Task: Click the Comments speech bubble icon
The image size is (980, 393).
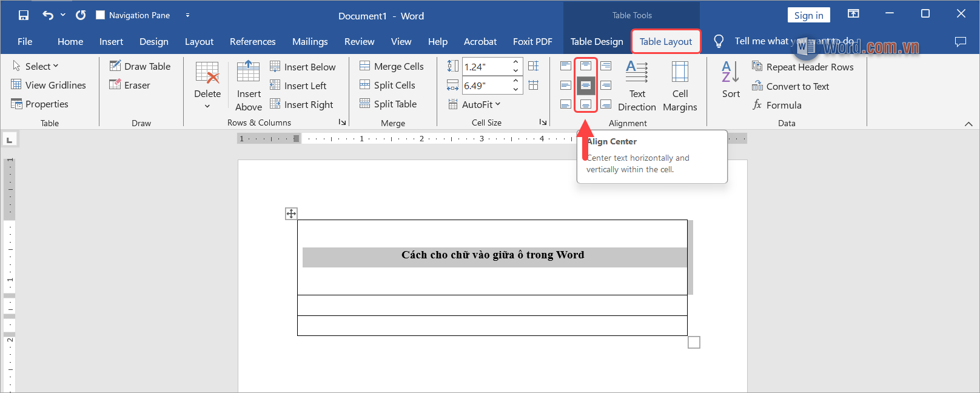Action: pos(961,41)
